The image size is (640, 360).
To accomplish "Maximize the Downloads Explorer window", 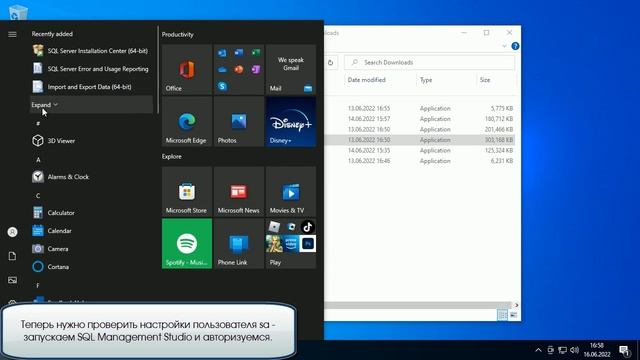I will (487, 33).
